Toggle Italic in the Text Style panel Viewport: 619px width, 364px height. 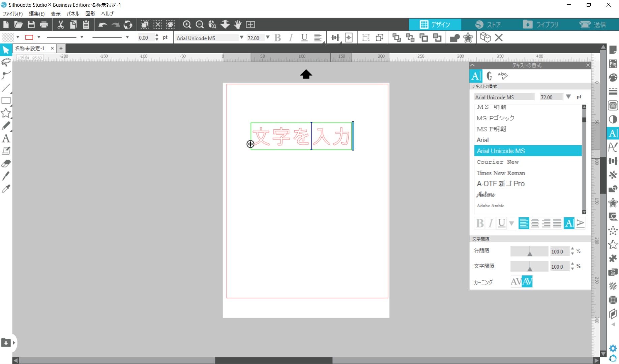click(x=491, y=223)
